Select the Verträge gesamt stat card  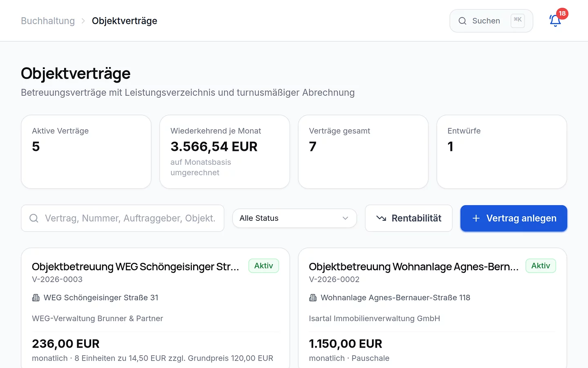[x=363, y=152]
